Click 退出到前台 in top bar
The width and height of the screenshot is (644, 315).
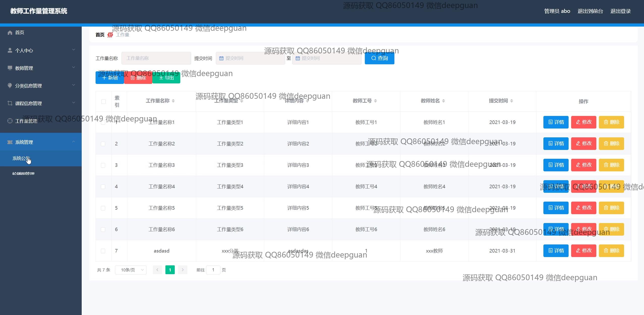point(590,11)
